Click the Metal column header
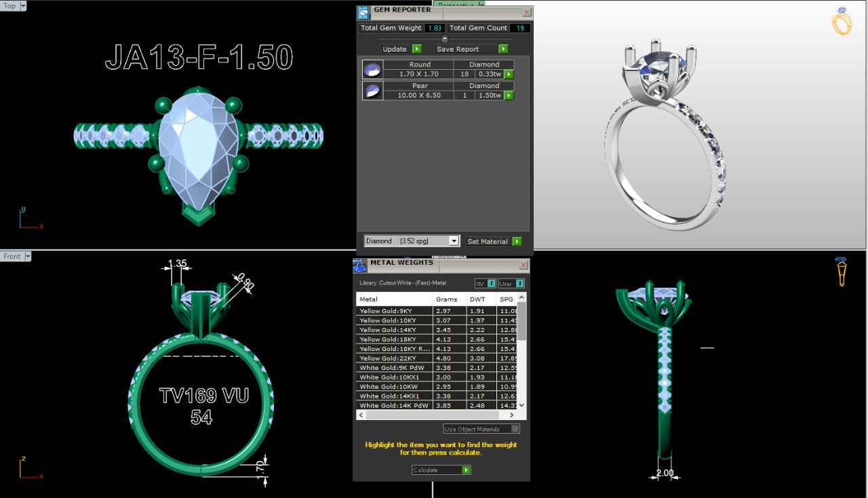 pyautogui.click(x=394, y=299)
